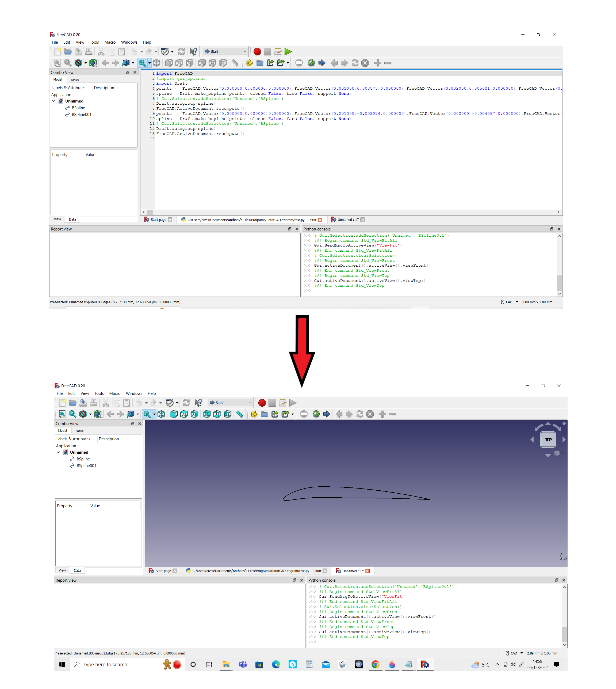Viewport: 616px width, 689px height.
Task: Click navigation cube downward arrow
Action: [x=548, y=455]
